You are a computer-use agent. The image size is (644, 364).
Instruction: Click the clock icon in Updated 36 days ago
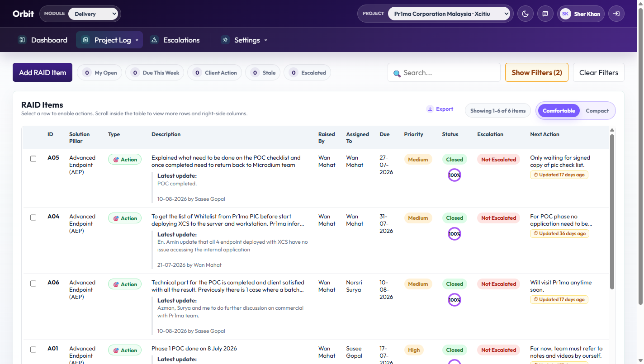pyautogui.click(x=536, y=234)
